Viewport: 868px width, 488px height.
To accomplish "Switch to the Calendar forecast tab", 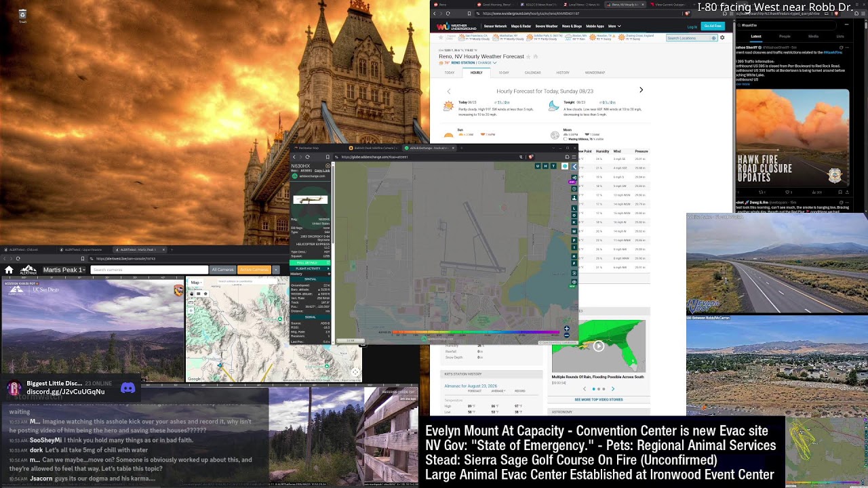I will [533, 73].
